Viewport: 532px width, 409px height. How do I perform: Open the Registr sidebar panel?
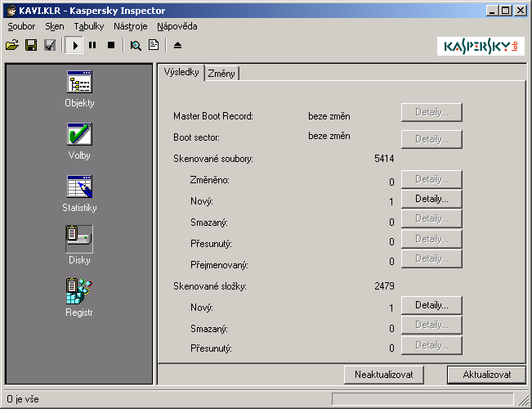79,298
